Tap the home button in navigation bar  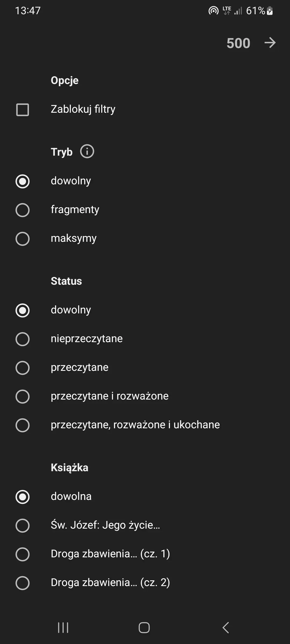tap(144, 628)
